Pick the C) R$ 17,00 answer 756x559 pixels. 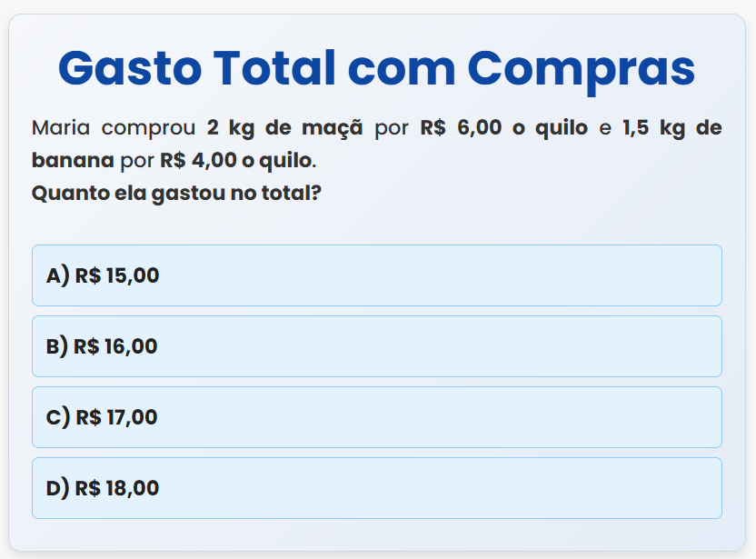376,417
